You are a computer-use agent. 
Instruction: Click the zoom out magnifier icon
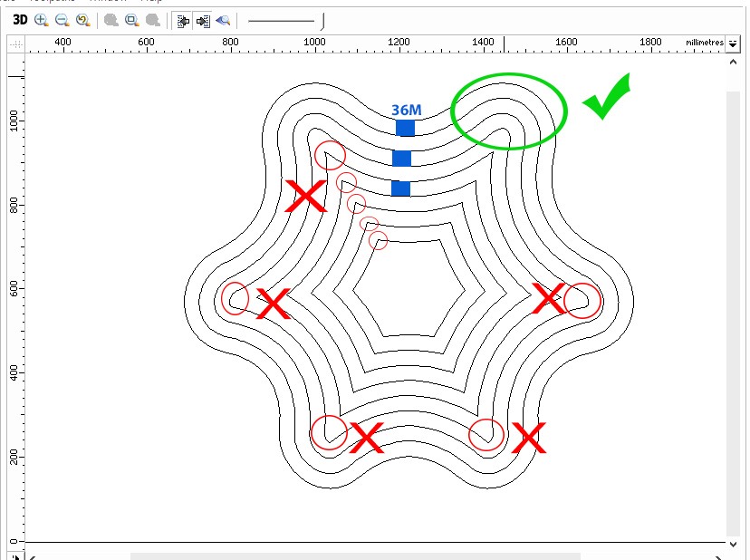(x=62, y=20)
